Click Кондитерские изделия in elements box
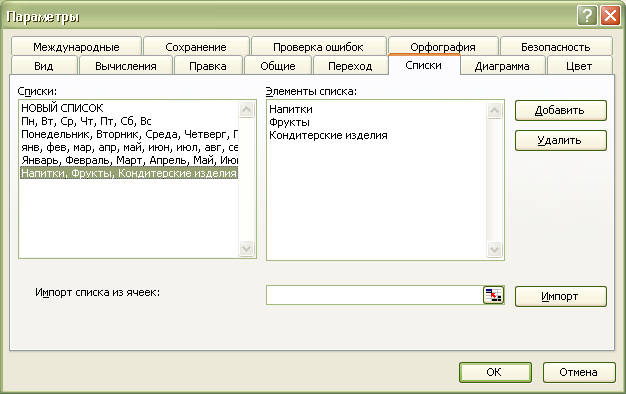626x394 pixels. (328, 135)
